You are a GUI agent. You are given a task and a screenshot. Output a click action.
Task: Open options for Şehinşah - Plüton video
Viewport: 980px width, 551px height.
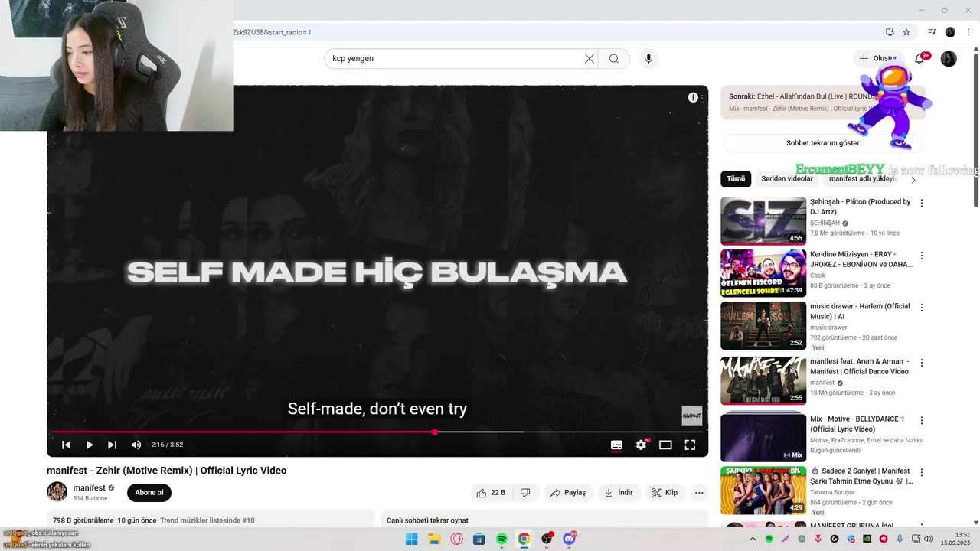pyautogui.click(x=922, y=203)
